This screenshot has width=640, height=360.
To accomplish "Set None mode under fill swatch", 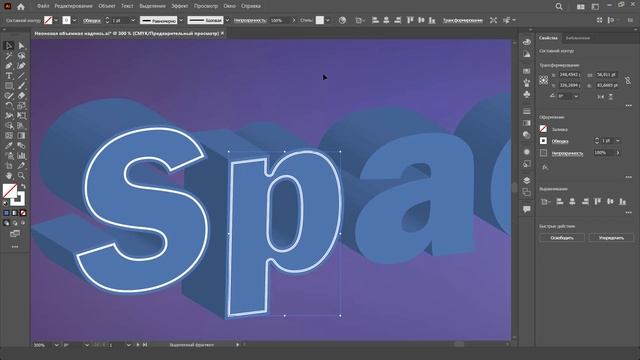I will click(23, 213).
